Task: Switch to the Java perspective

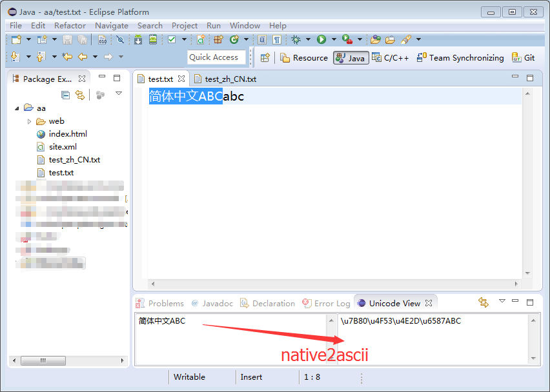Action: pyautogui.click(x=351, y=57)
